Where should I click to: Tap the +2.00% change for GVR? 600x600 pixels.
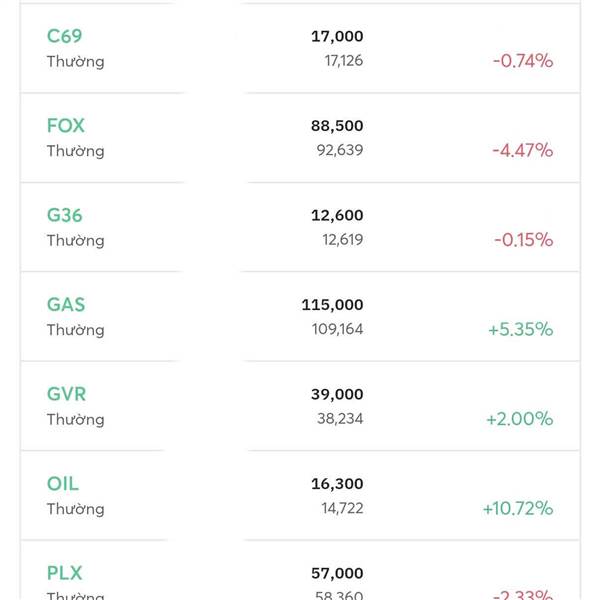(x=519, y=419)
